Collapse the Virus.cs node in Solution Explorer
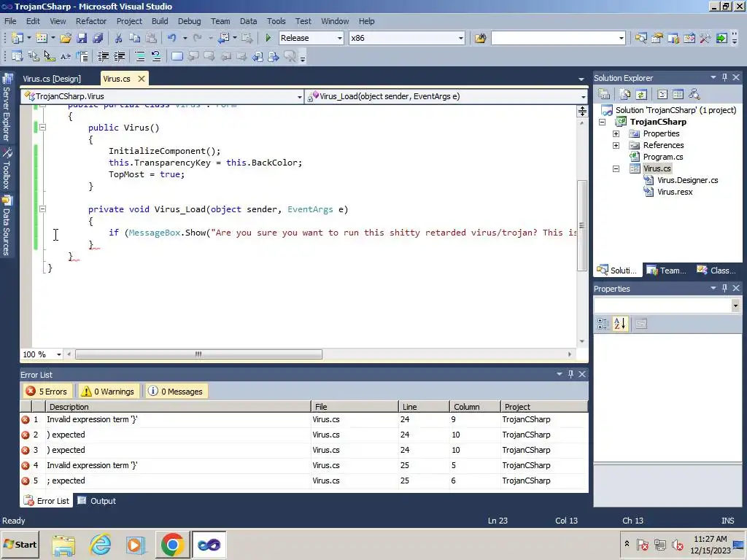 [x=616, y=168]
